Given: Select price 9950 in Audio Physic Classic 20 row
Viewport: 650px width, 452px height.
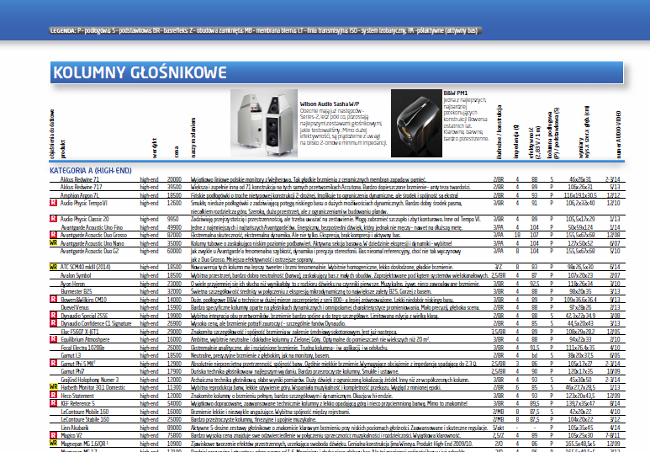Looking at the screenshot, I should (x=173, y=219).
